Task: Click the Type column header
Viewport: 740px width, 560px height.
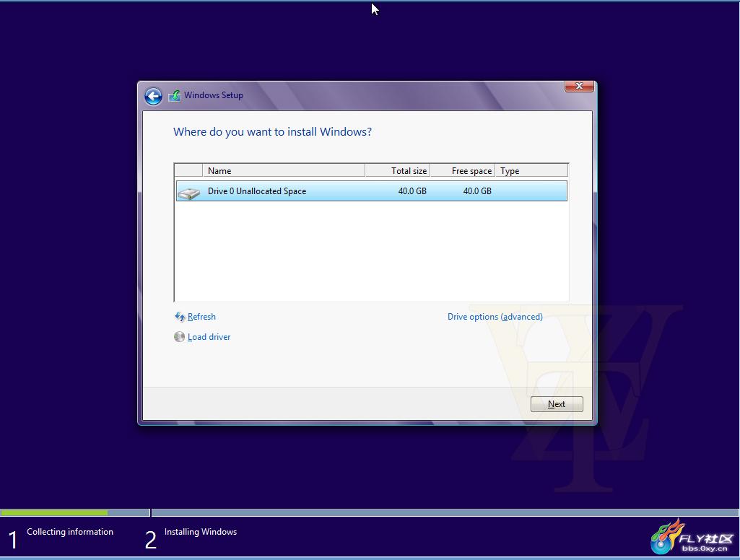Action: pyautogui.click(x=531, y=170)
